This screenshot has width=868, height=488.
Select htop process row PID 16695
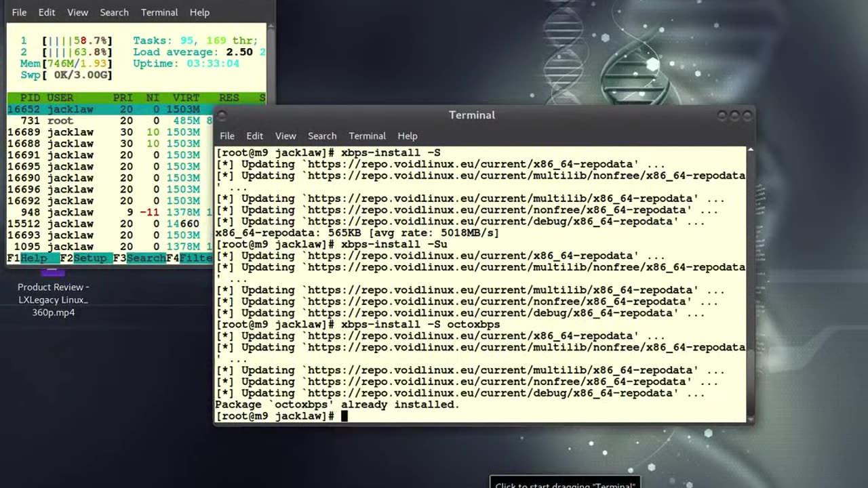click(110, 167)
